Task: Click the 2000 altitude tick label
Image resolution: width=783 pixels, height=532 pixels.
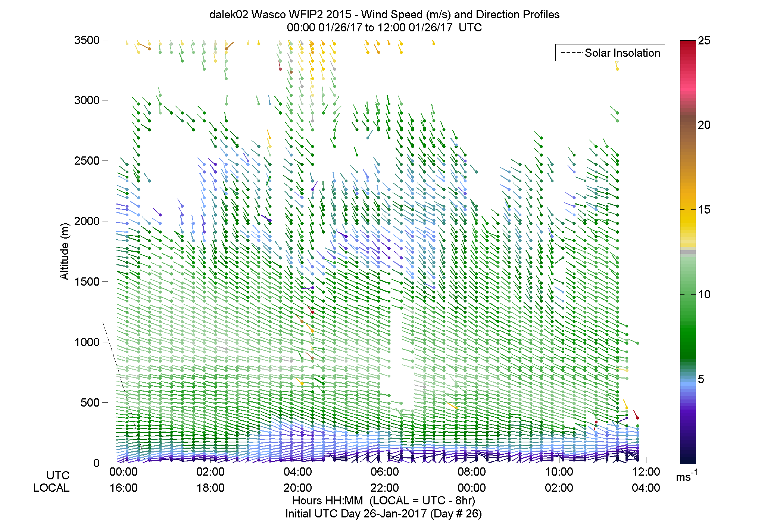Action: tap(87, 221)
